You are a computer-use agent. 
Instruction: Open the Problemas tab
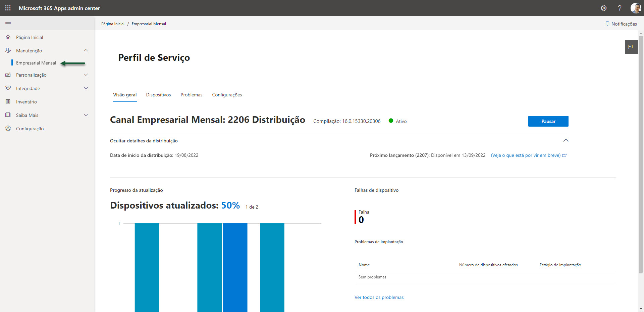192,95
